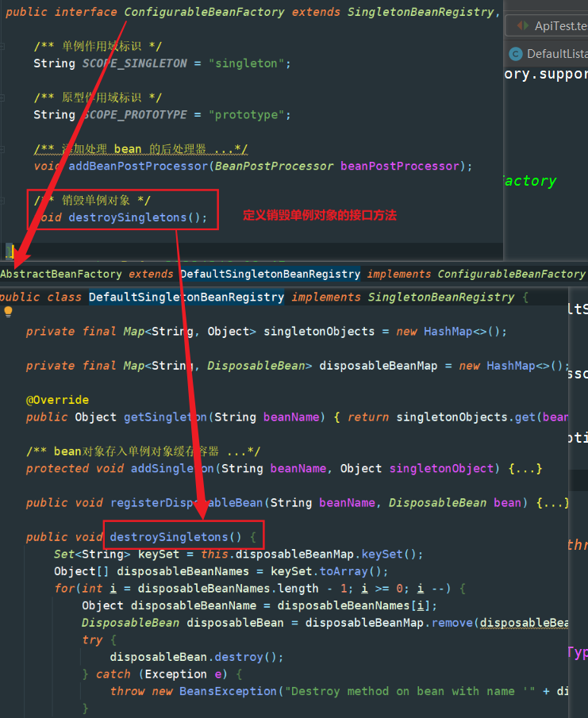Expand folded comment above addSingleton
This screenshot has width=588, height=718.
pyautogui.click(x=143, y=451)
